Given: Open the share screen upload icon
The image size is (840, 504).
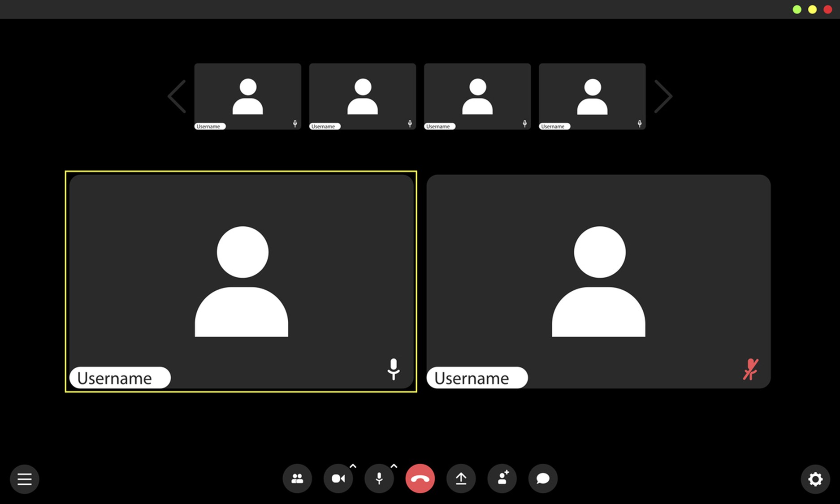Looking at the screenshot, I should [x=461, y=478].
